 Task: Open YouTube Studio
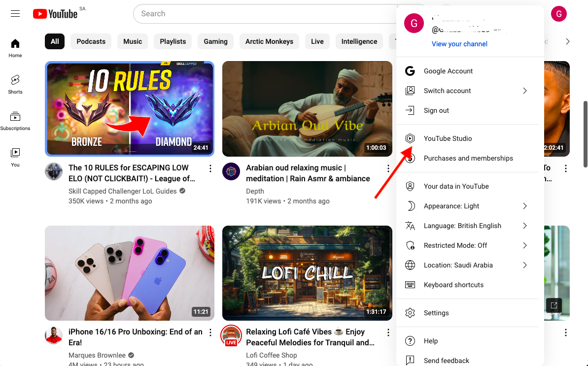coord(448,138)
